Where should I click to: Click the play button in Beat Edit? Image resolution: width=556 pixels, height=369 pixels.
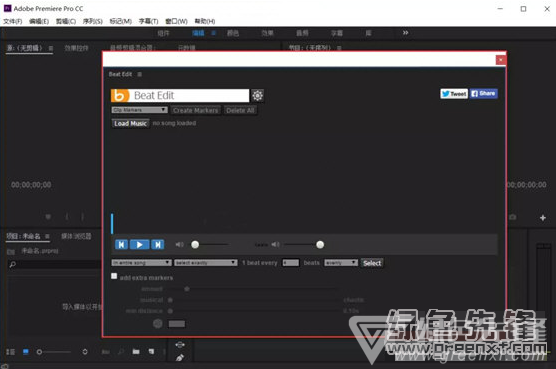(x=139, y=245)
